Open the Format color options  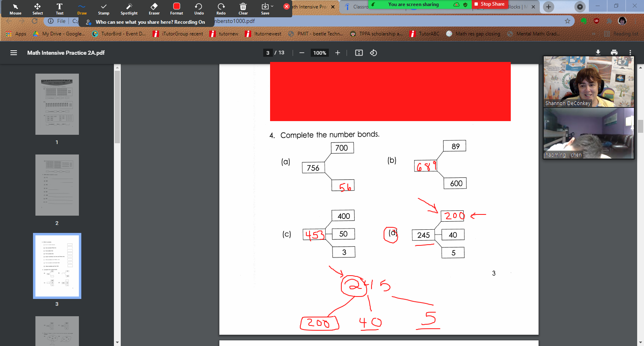click(x=176, y=8)
